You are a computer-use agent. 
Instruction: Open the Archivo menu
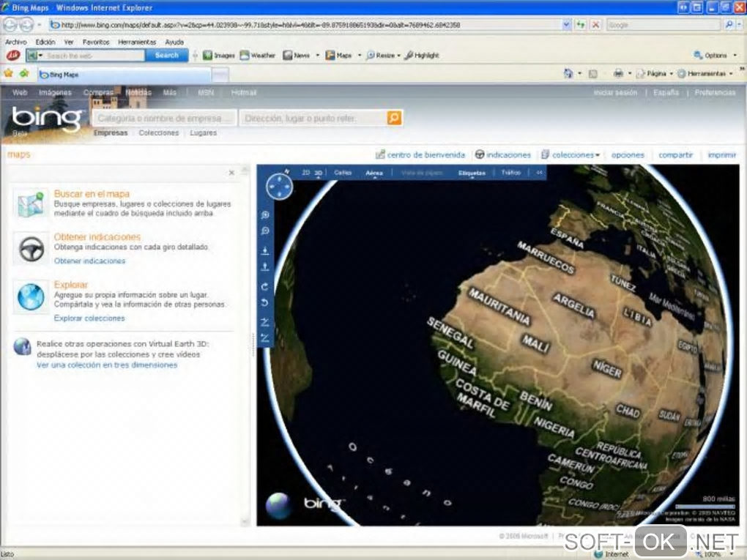point(15,42)
